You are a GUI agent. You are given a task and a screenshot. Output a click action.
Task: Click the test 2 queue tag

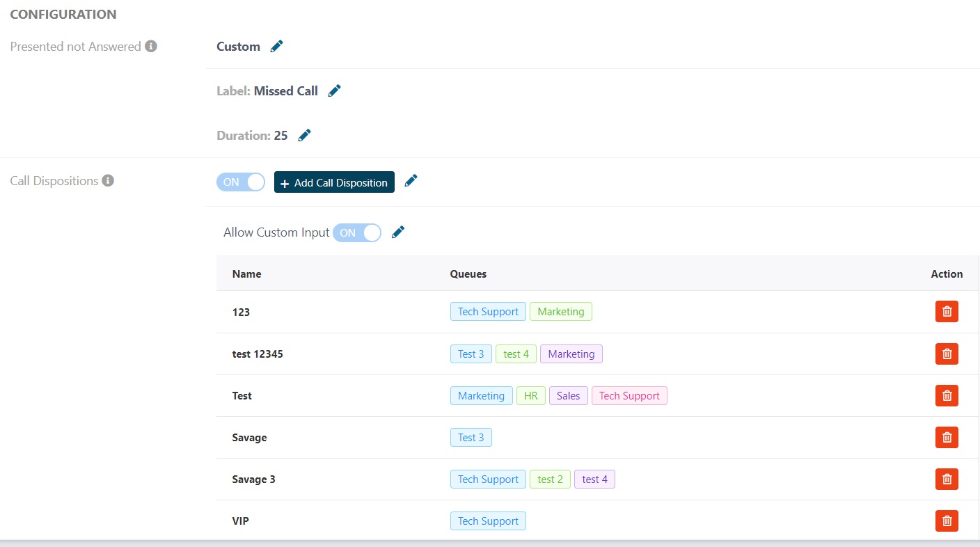[550, 479]
